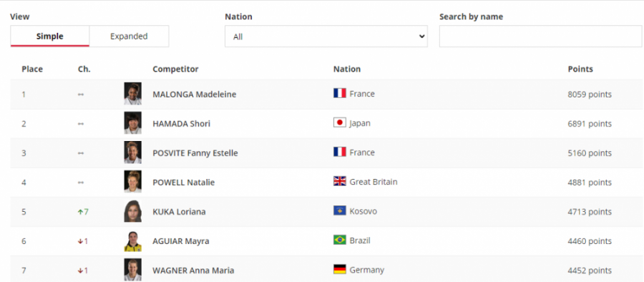Click the Kosovo flag icon
The image size is (644, 282).
tap(340, 211)
